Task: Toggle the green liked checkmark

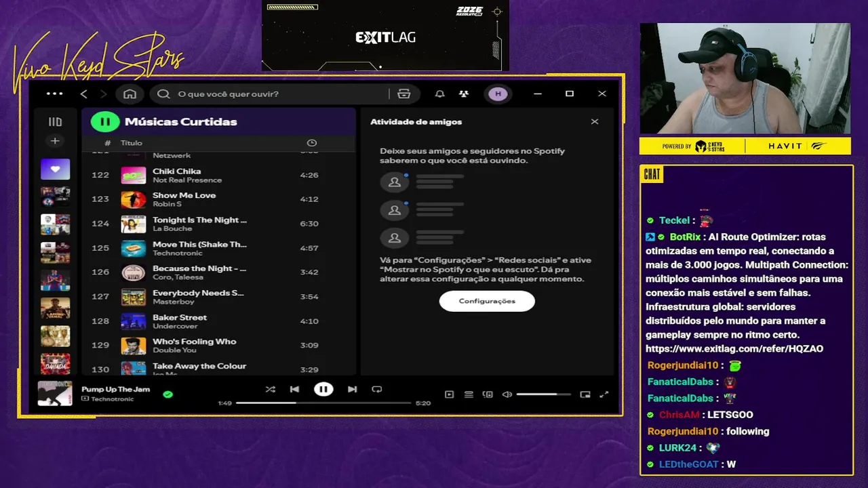Action: (x=167, y=394)
